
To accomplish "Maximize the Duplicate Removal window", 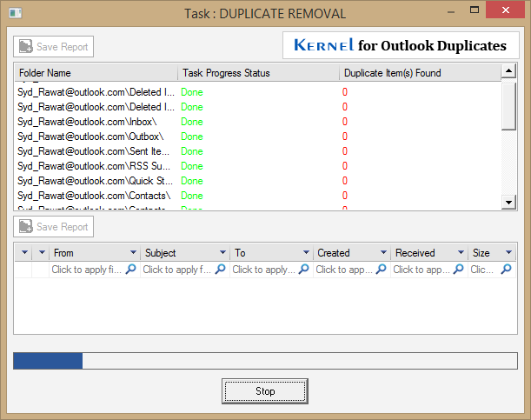I will tap(475, 10).
